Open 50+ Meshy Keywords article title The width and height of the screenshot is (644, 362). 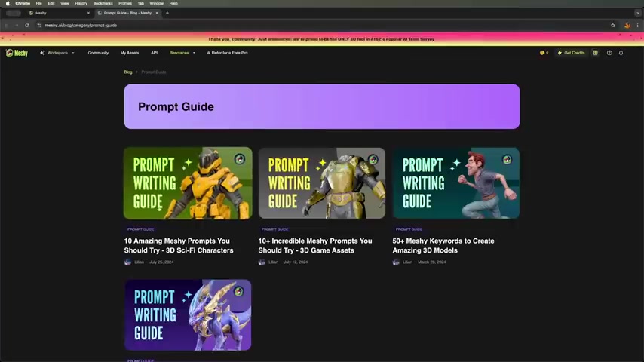[443, 246]
